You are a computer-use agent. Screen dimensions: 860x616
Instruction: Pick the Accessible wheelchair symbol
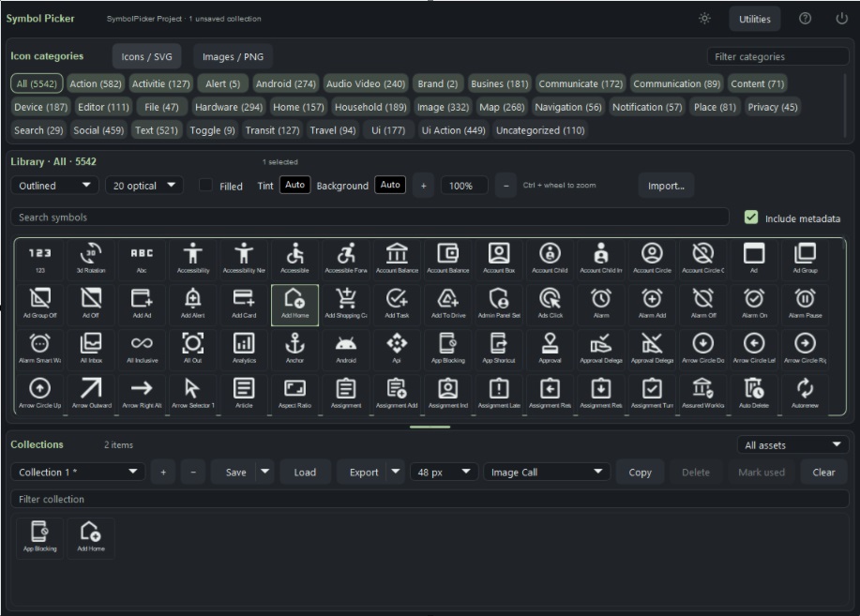coord(295,259)
